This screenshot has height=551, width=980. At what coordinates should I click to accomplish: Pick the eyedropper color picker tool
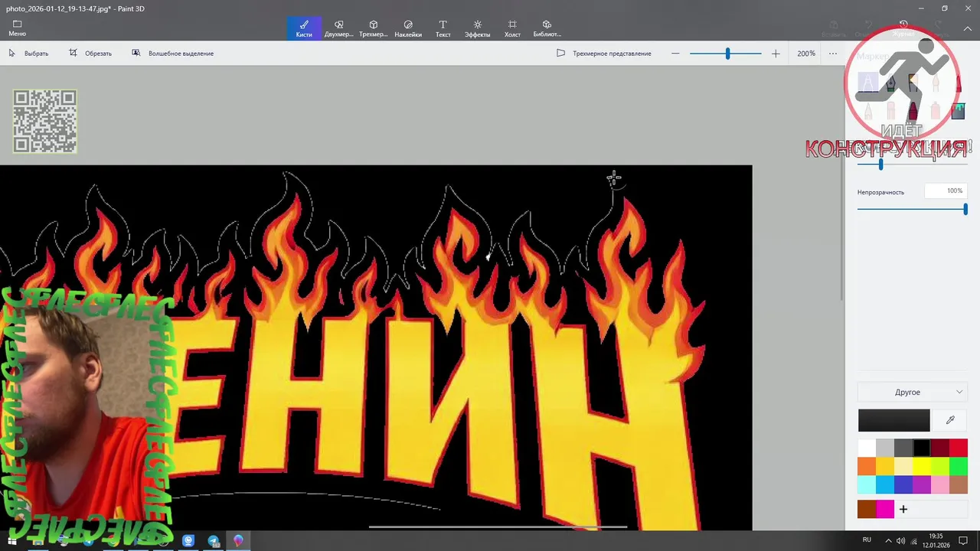click(950, 420)
